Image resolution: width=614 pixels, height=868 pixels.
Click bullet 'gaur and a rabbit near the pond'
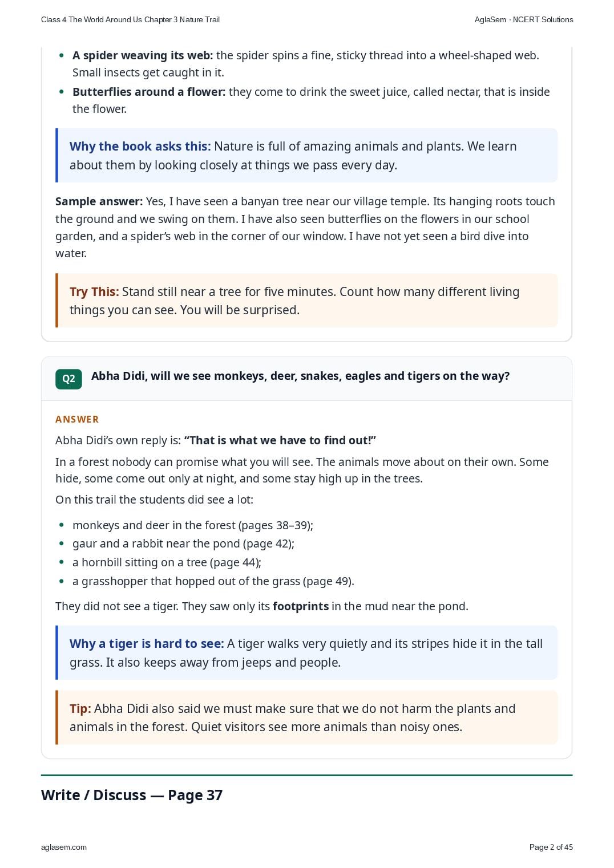tap(183, 543)
